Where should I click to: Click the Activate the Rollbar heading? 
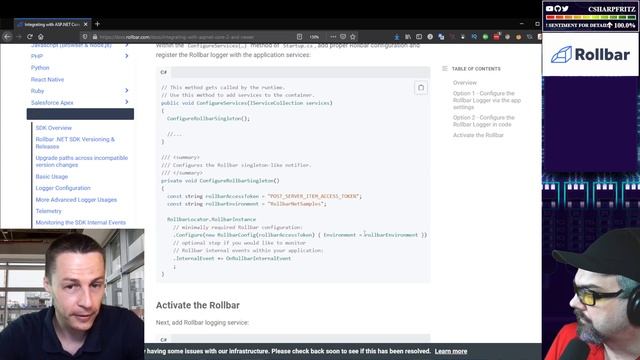pos(198,305)
